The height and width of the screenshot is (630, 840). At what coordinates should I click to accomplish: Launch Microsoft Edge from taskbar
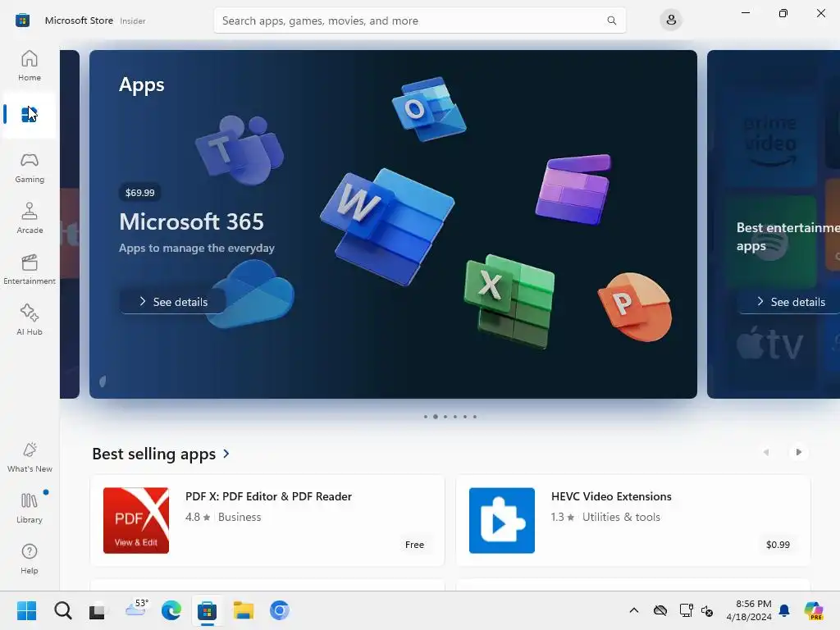pyautogui.click(x=171, y=610)
